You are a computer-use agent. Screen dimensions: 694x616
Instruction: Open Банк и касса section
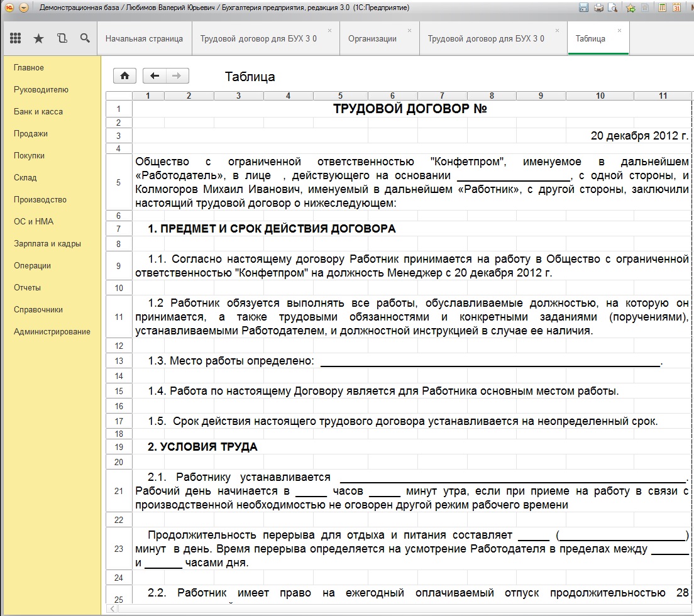click(38, 111)
